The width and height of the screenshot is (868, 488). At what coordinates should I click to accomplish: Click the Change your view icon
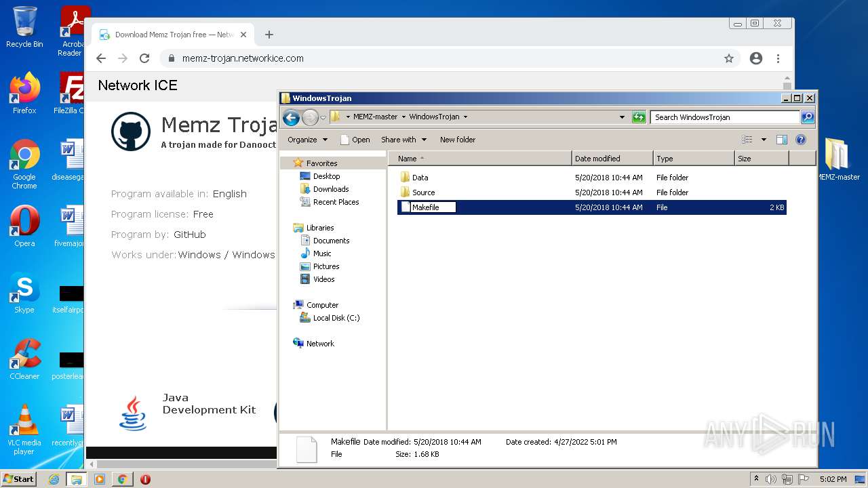pos(747,140)
